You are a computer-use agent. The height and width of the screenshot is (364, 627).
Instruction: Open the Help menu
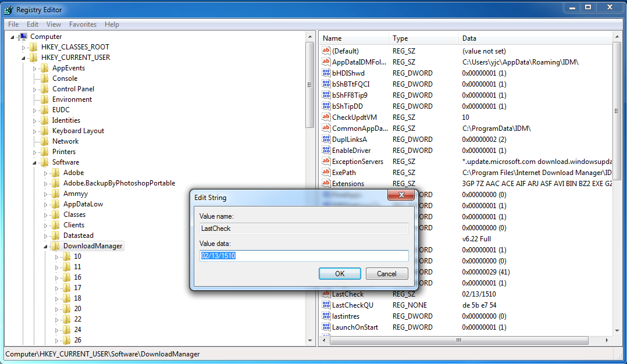[112, 24]
